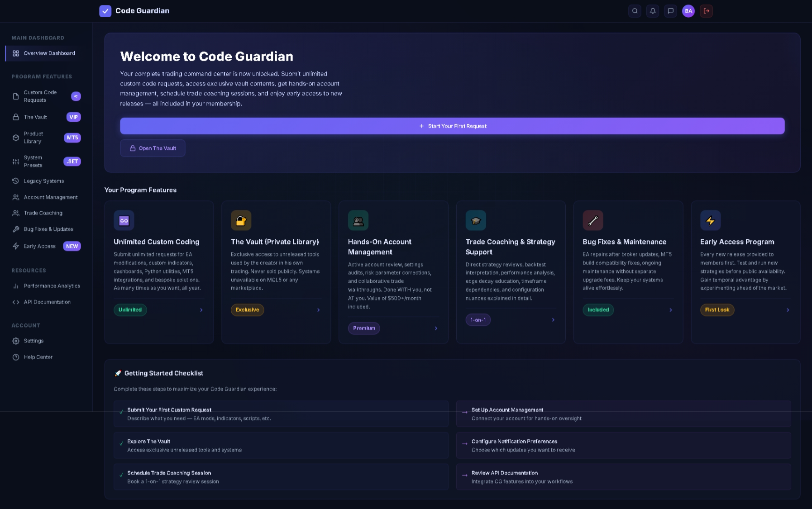Viewport: 812px width, 509px height.
Task: Click the Included badge
Action: [598, 310]
